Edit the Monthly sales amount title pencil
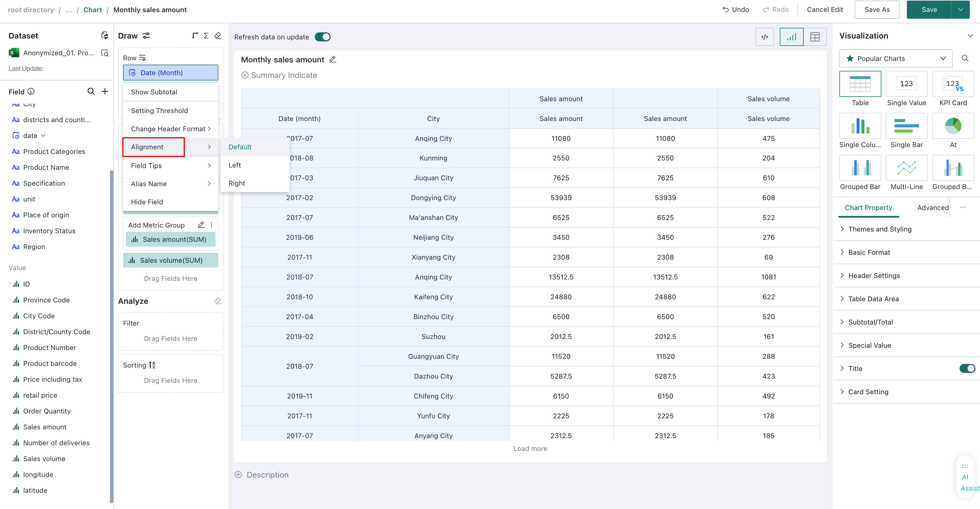Viewport: 980px width, 509px height. coord(333,59)
